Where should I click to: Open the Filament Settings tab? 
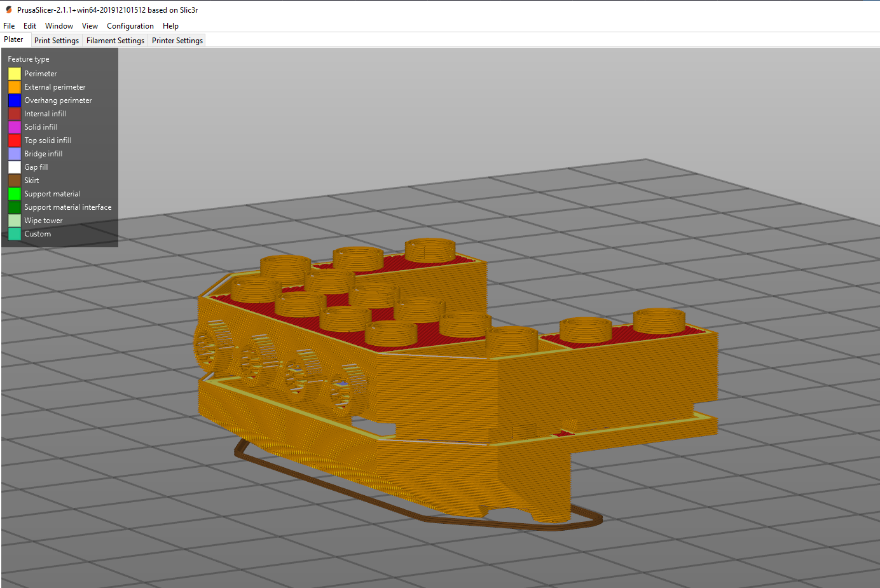pos(114,40)
